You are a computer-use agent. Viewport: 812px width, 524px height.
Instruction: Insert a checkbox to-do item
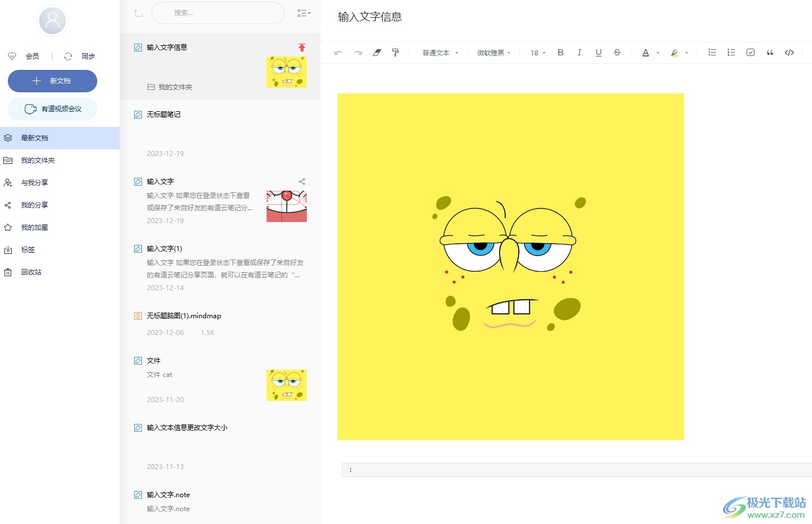pyautogui.click(x=751, y=53)
